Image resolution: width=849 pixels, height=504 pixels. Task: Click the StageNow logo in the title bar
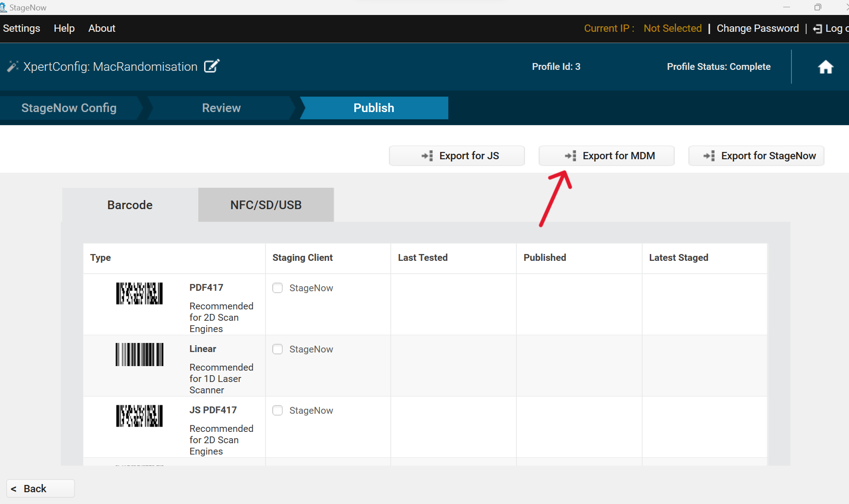(x=5, y=7)
